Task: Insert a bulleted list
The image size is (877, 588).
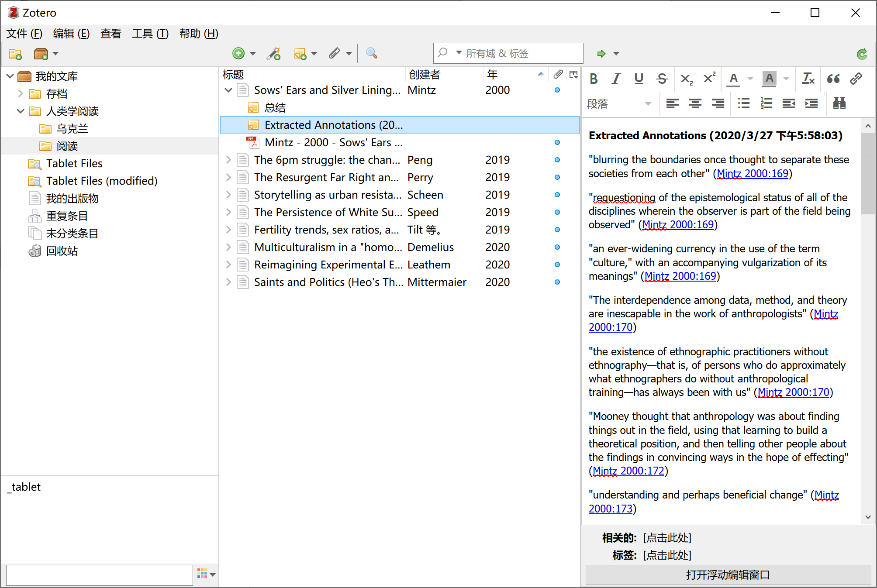Action: click(744, 103)
